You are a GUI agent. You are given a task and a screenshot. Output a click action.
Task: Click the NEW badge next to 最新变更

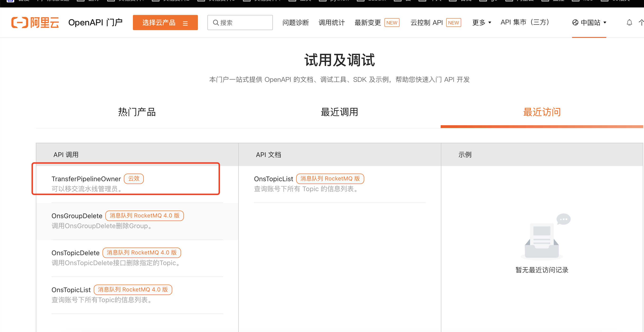click(392, 23)
